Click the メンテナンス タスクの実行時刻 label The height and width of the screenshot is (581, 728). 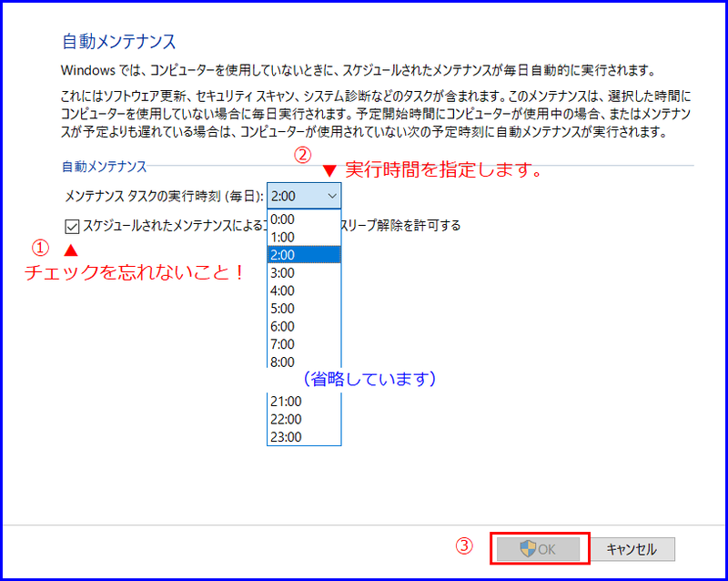click(x=164, y=196)
